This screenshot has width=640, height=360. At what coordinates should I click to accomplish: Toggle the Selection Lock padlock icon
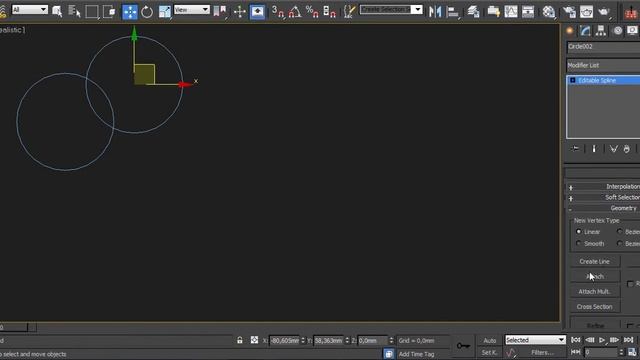(x=240, y=340)
